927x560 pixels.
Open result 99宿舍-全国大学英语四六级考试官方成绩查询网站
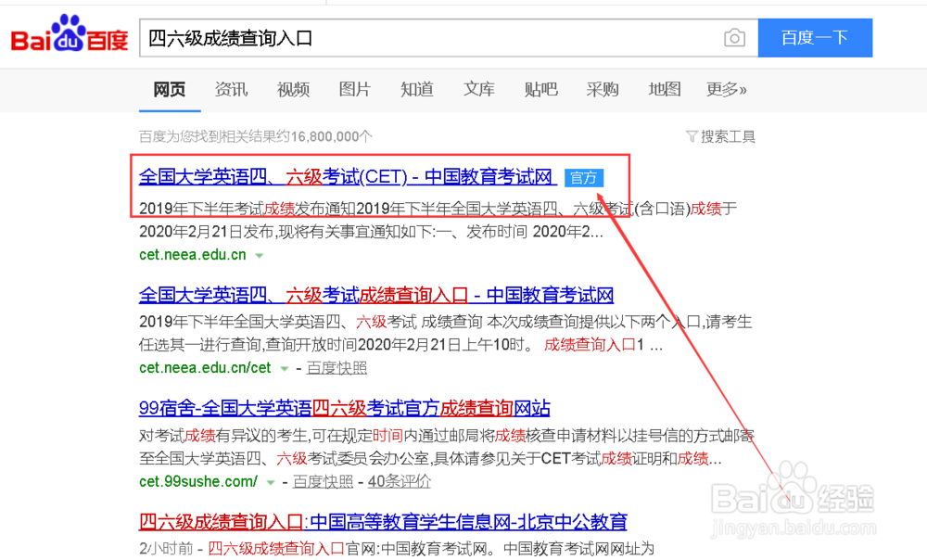[344, 408]
